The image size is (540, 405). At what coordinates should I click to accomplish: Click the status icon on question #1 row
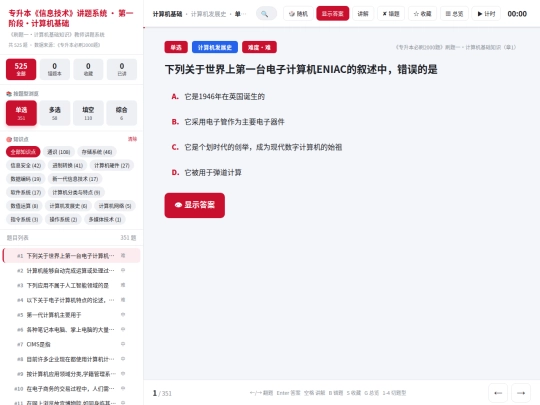(123, 256)
